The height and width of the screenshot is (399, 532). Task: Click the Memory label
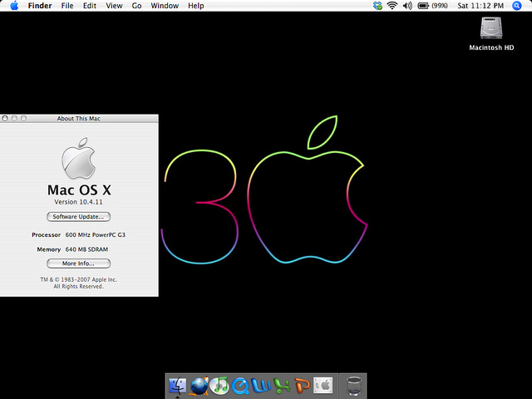(x=49, y=249)
